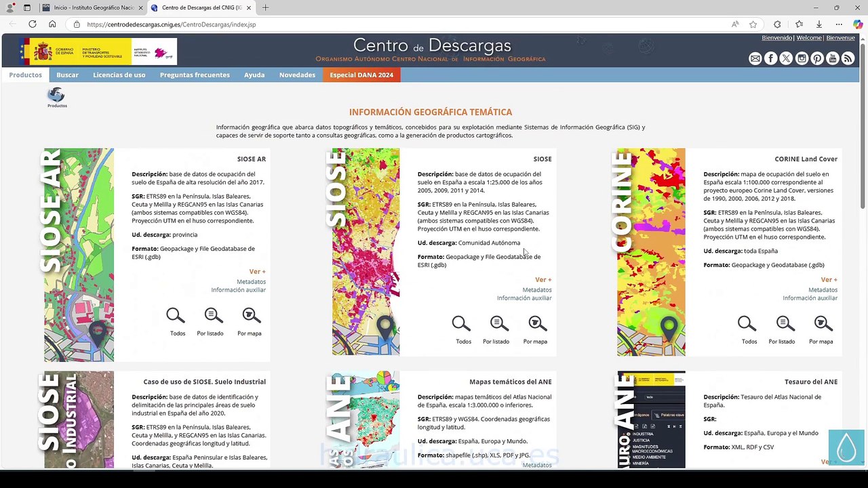Screen dimensions: 868x488
Task: Click SIOSE 'Por listado' search icon
Action: (x=500, y=324)
